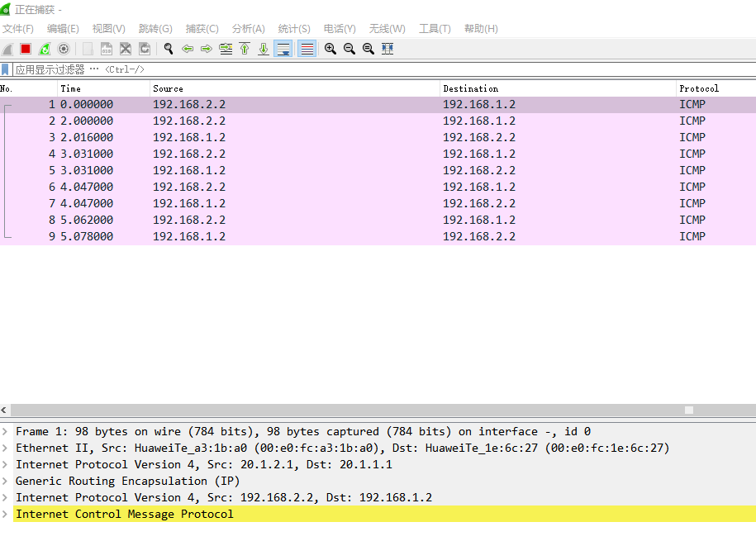
Task: Select the Ethernet II HuaweiTe source line
Action: 342,448
